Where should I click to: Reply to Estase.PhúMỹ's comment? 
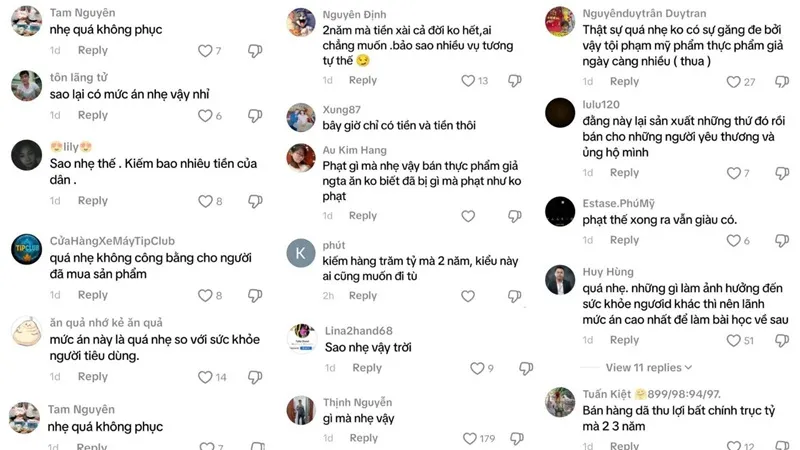[x=624, y=240]
